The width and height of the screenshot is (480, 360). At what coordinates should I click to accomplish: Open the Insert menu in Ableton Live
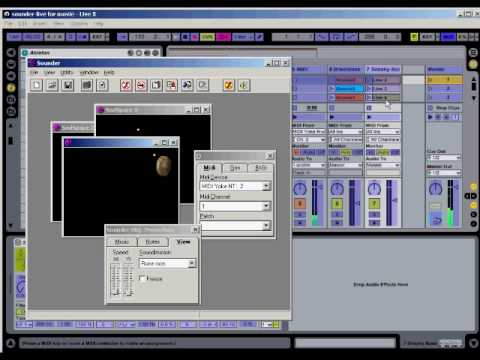click(40, 24)
